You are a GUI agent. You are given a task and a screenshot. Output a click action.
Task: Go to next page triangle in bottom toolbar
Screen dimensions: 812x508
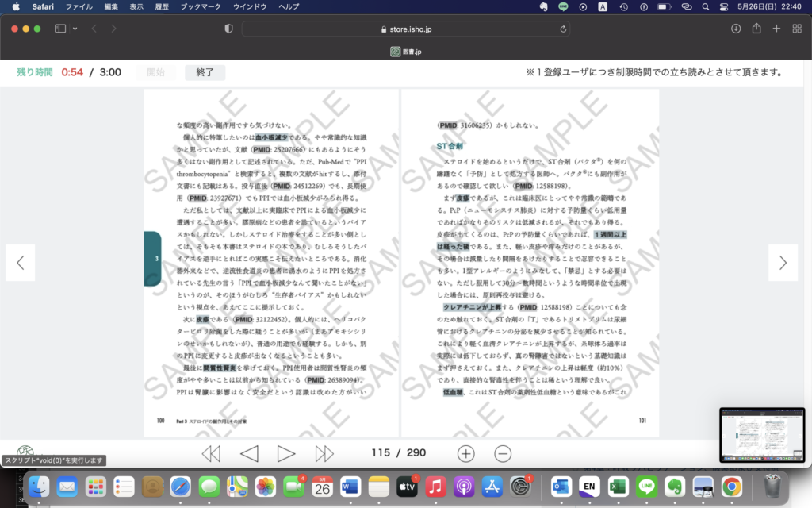(286, 453)
